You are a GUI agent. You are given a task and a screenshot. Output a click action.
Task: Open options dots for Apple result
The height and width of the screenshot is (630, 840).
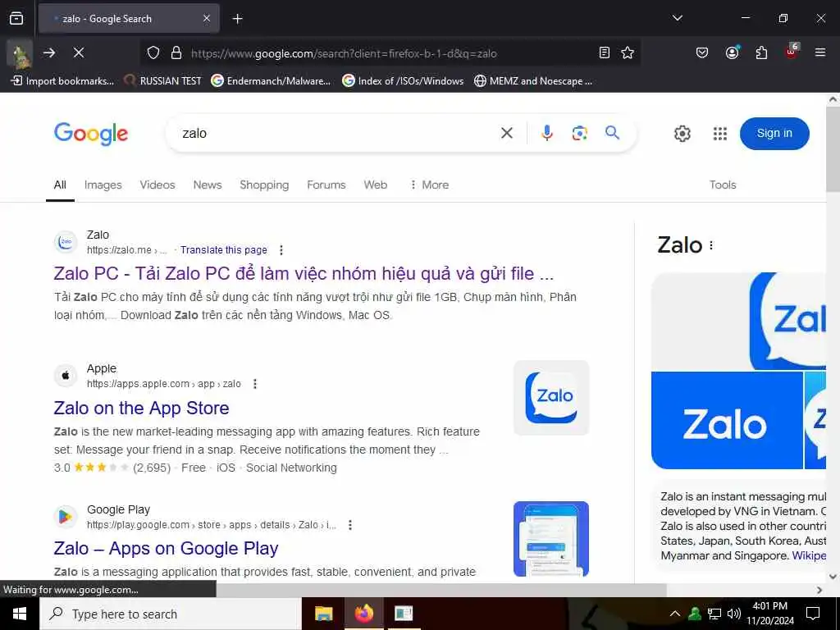click(x=255, y=384)
